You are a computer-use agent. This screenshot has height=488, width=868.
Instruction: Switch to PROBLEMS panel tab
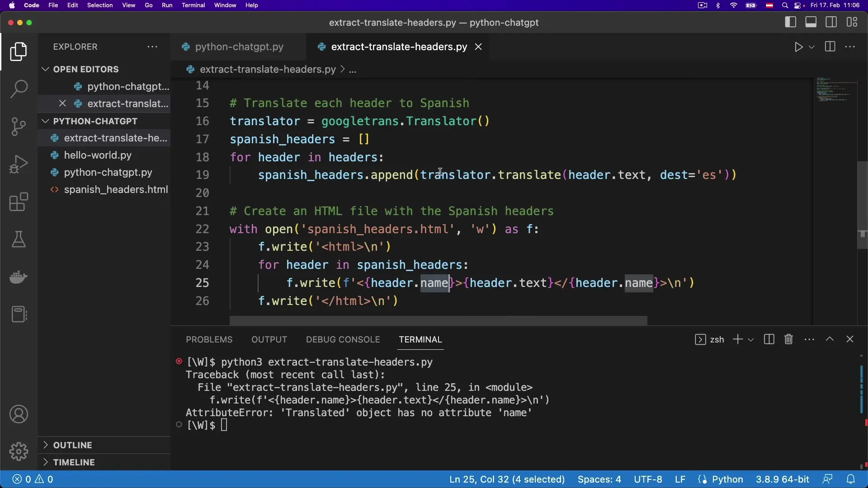click(209, 339)
